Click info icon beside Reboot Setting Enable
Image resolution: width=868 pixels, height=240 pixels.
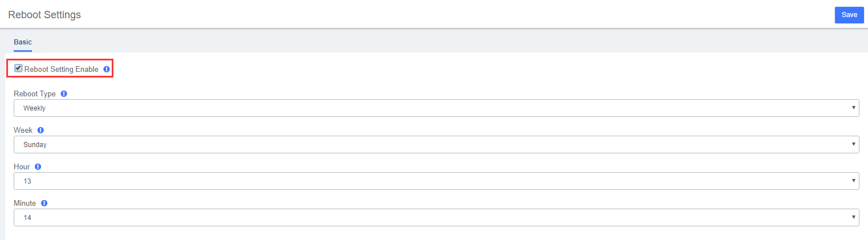click(x=107, y=69)
